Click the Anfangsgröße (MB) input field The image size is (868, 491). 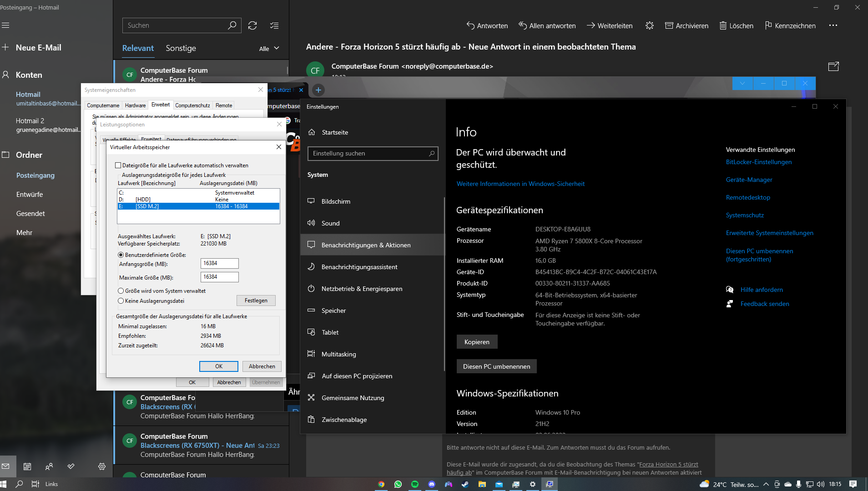click(220, 263)
